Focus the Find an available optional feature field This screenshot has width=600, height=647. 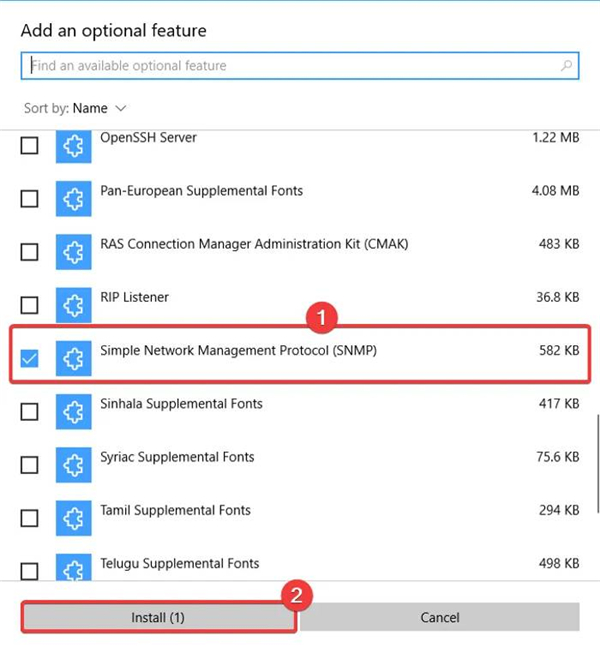tap(290, 66)
